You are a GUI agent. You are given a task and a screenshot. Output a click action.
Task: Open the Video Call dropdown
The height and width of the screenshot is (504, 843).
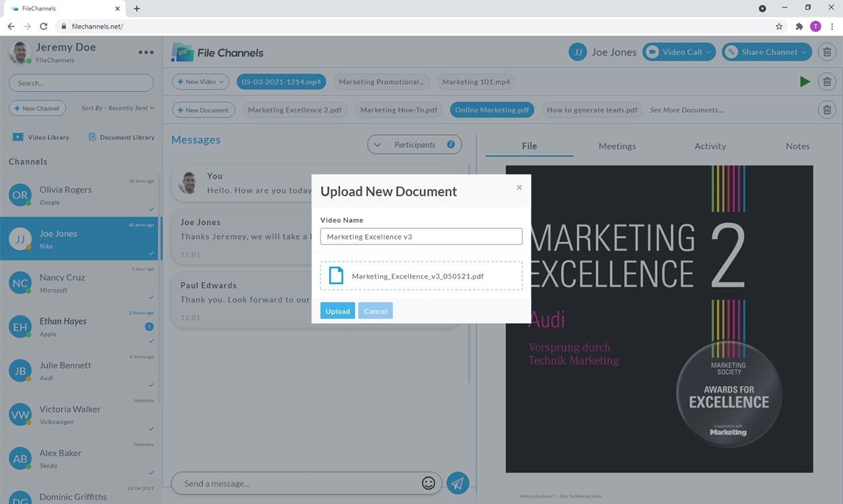(x=679, y=52)
